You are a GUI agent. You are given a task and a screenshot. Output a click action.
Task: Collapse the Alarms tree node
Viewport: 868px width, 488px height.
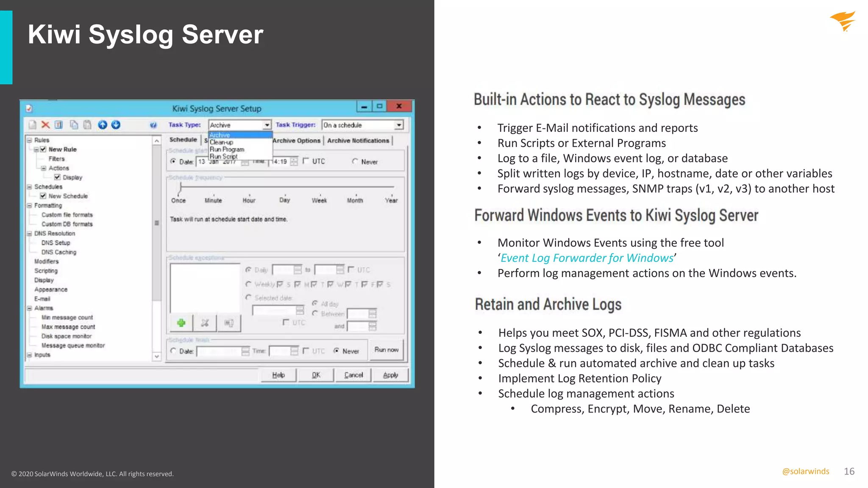(29, 308)
